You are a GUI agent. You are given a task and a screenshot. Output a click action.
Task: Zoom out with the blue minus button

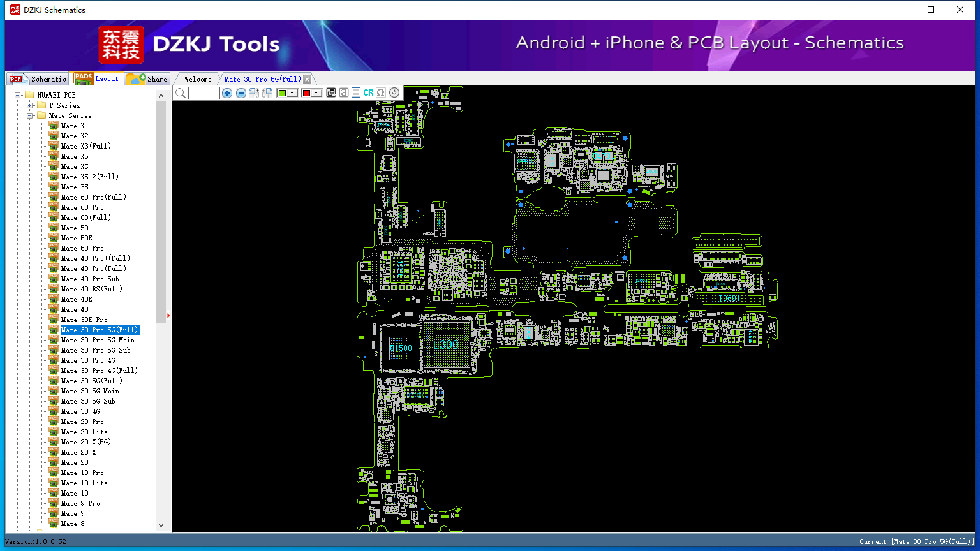click(x=241, y=93)
